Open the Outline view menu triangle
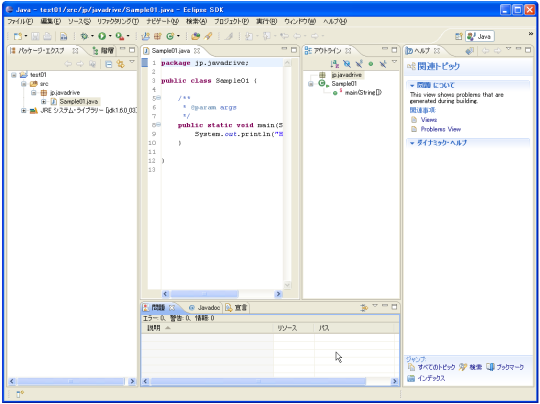 [394, 62]
